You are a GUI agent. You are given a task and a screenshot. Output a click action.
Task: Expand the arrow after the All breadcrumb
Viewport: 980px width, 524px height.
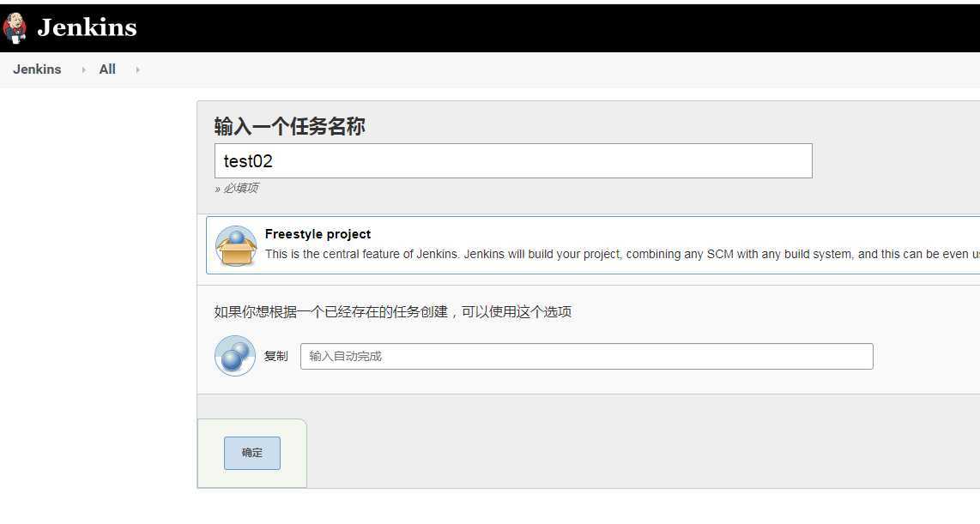(x=137, y=70)
